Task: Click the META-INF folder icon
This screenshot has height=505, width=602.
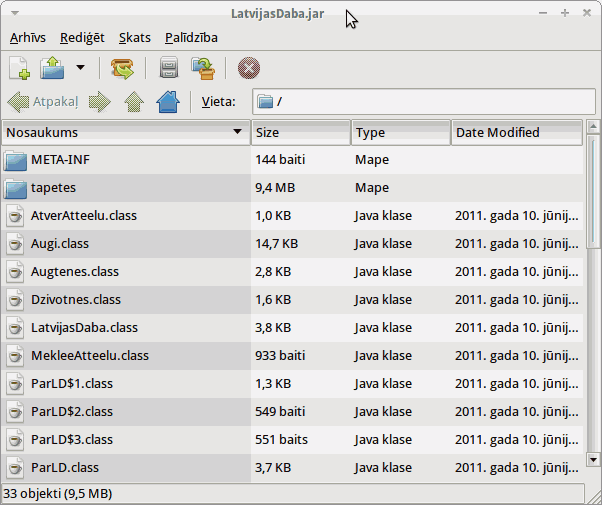Action: [x=15, y=160]
